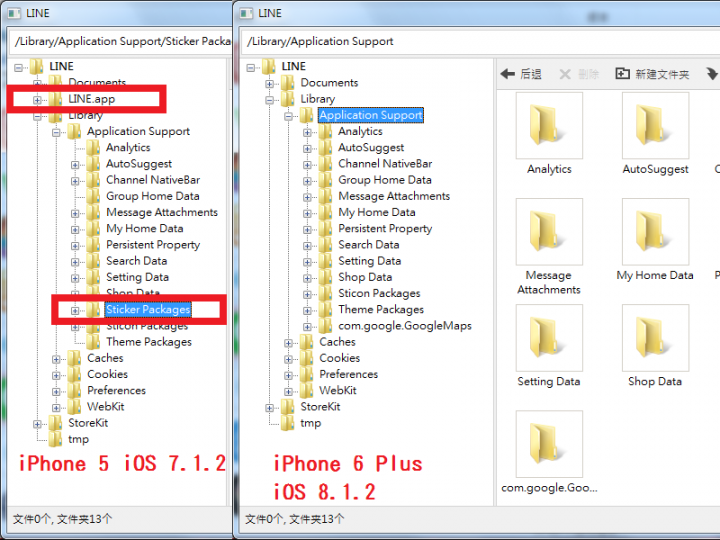720x540 pixels.
Task: Select tmp folder in left window tree
Action: [x=78, y=439]
